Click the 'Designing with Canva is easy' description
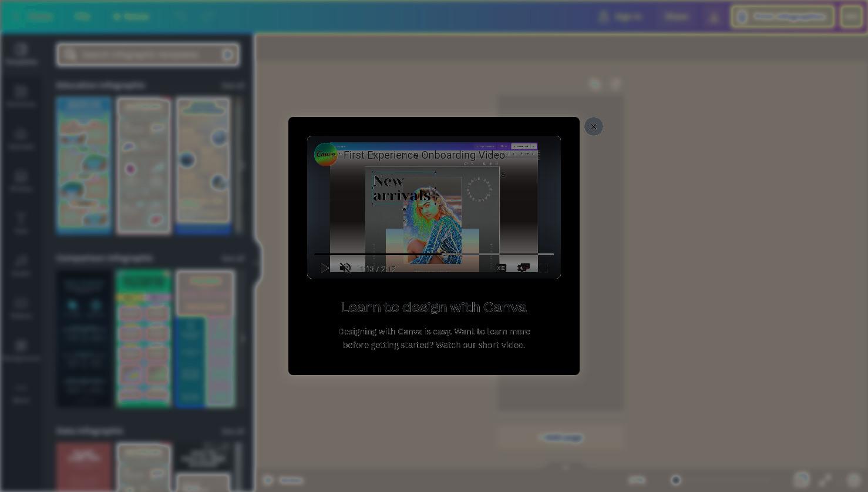Image resolution: width=868 pixels, height=492 pixels. pyautogui.click(x=434, y=338)
